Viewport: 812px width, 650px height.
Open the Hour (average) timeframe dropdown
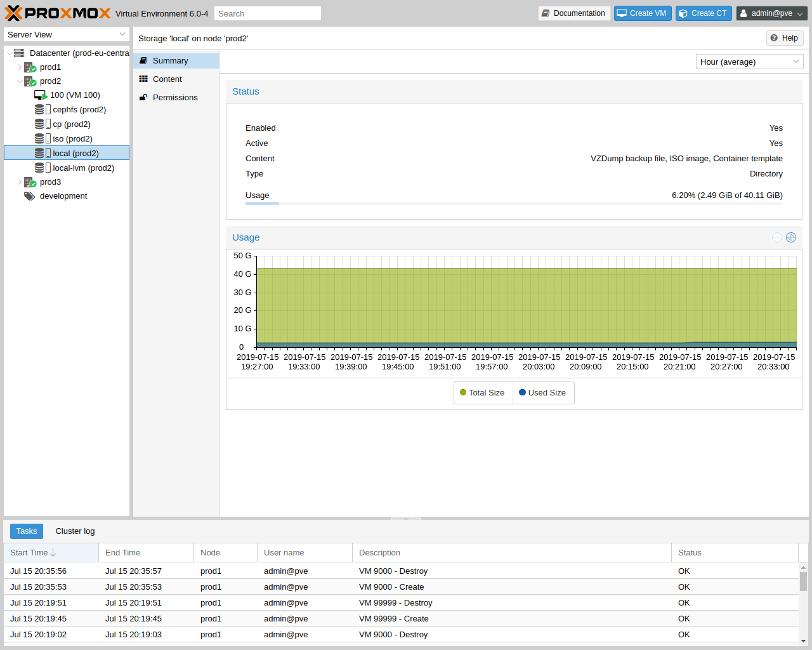click(749, 62)
